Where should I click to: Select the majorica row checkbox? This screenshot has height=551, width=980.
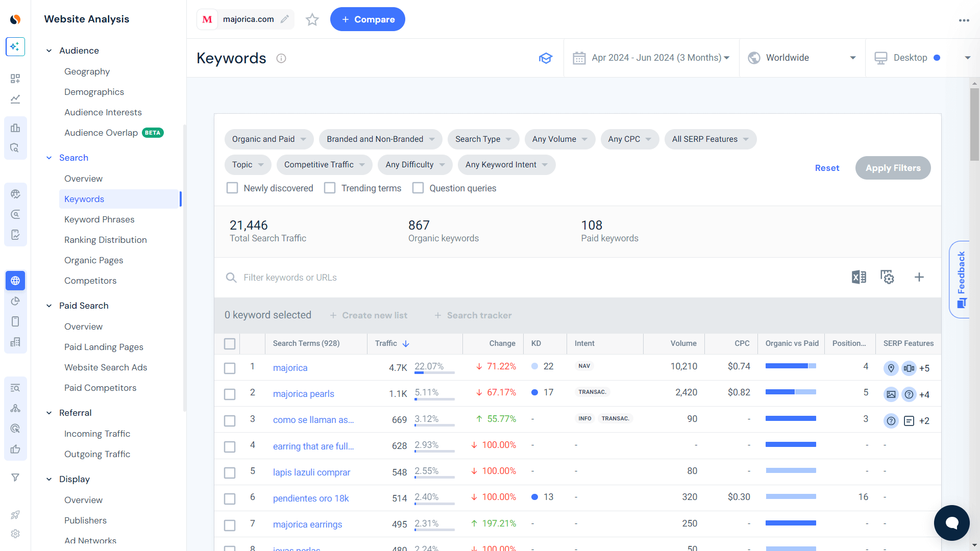230,368
